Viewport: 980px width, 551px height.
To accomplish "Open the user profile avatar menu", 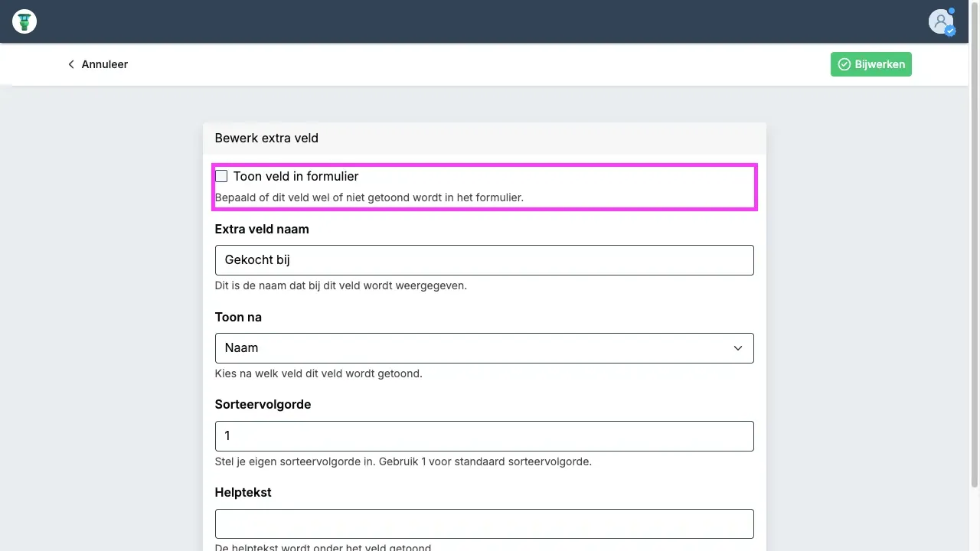I will pos(939,21).
